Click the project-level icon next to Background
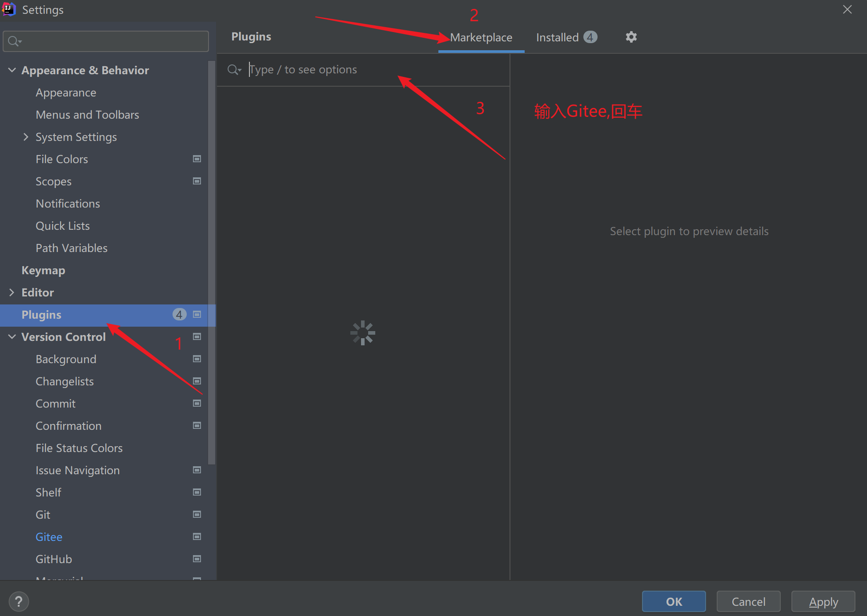This screenshot has height=616, width=867. pos(197,359)
